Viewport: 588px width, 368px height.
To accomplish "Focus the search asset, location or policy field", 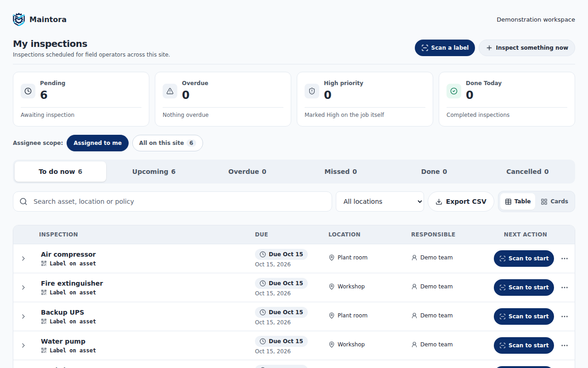I will point(172,201).
